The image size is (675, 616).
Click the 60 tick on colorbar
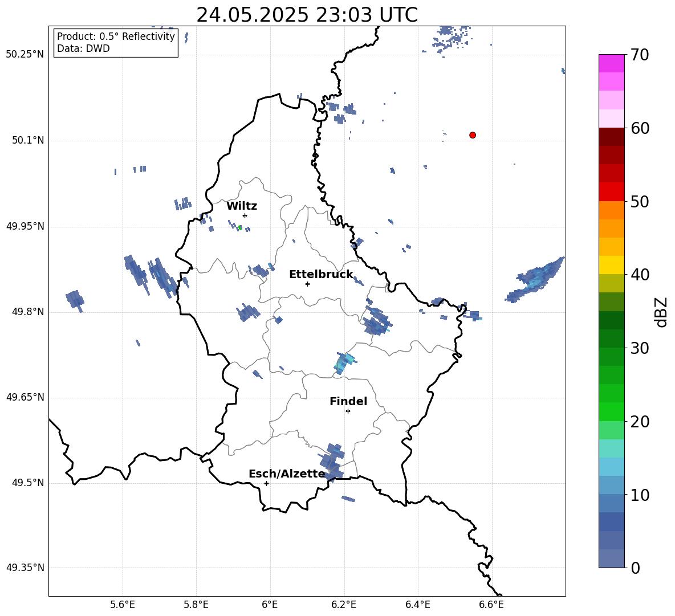coord(640,128)
